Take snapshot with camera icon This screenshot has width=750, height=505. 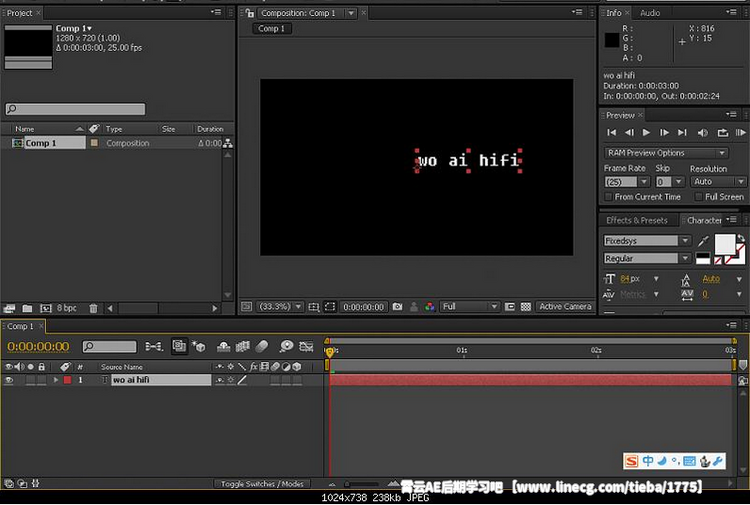397,307
